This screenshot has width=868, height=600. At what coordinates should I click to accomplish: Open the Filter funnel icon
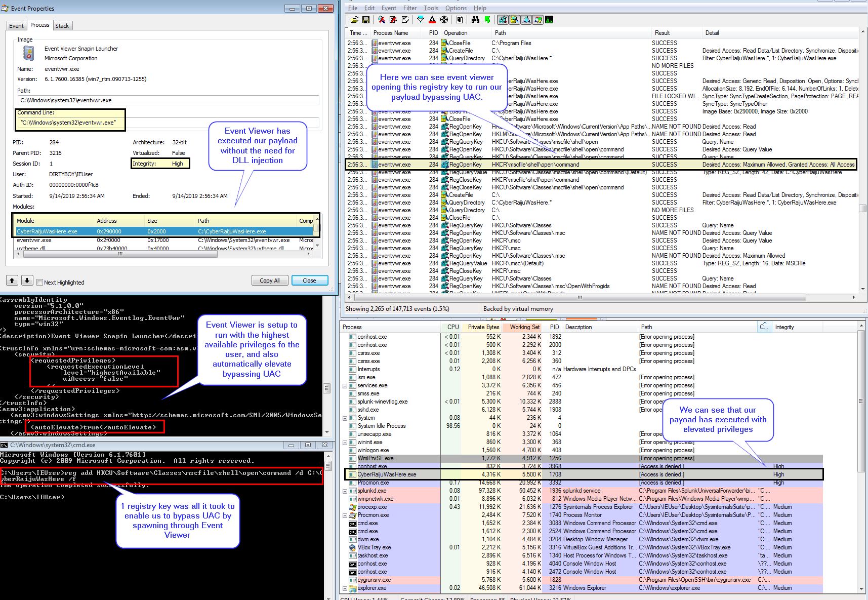pyautogui.click(x=420, y=20)
